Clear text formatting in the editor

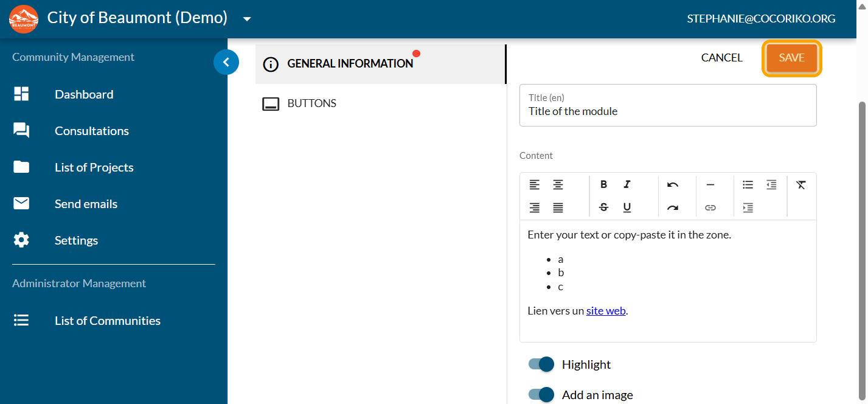(x=800, y=184)
